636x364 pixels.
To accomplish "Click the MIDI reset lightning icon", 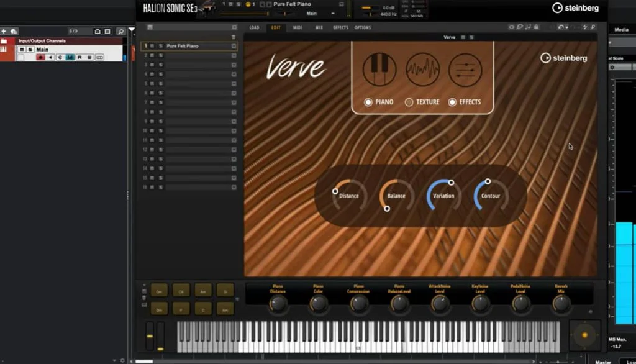I will [584, 27].
